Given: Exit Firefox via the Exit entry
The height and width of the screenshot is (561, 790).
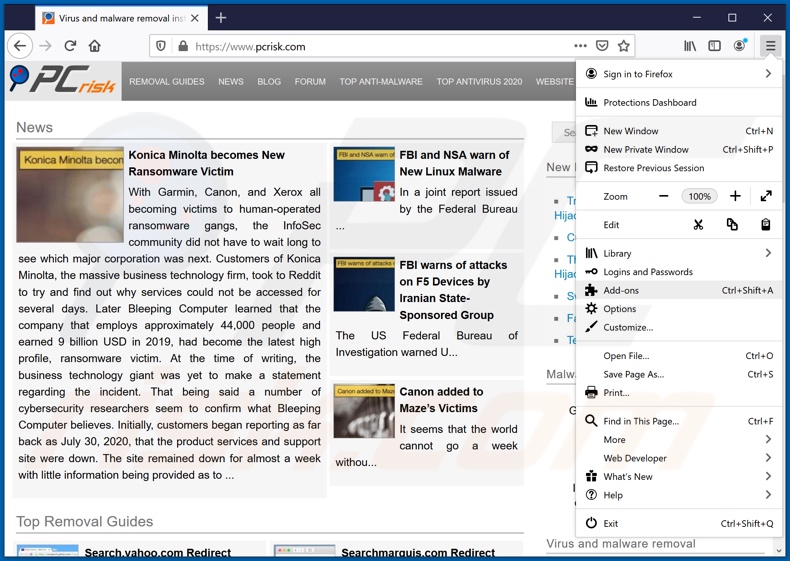Looking at the screenshot, I should point(679,524).
